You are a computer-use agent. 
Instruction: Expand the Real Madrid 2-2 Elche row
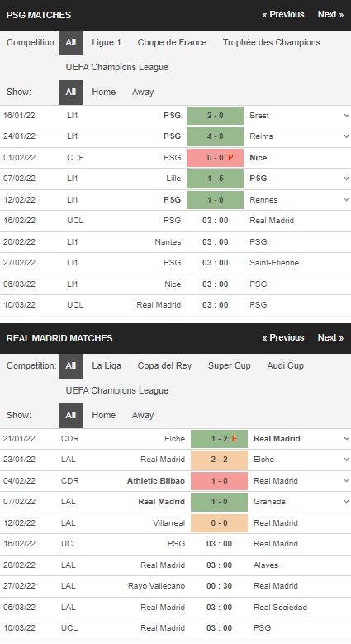(347, 460)
